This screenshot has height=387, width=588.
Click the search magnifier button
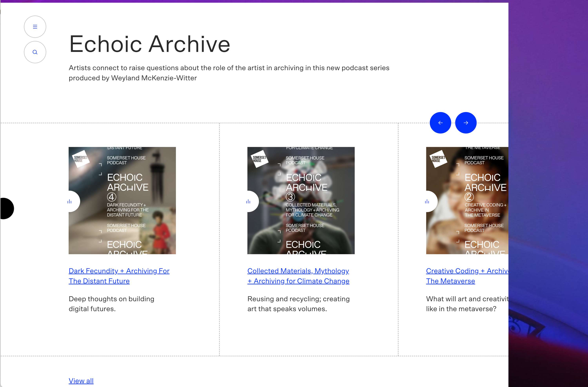point(35,52)
